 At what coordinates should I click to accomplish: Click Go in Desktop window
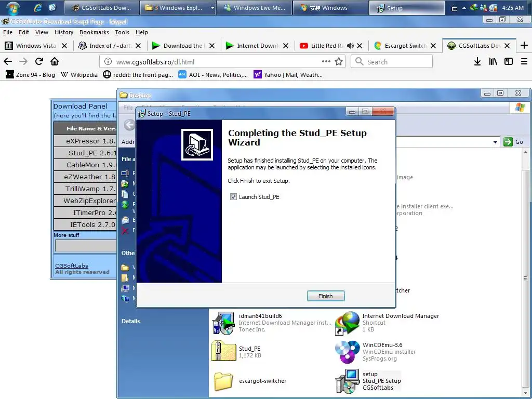point(513,142)
